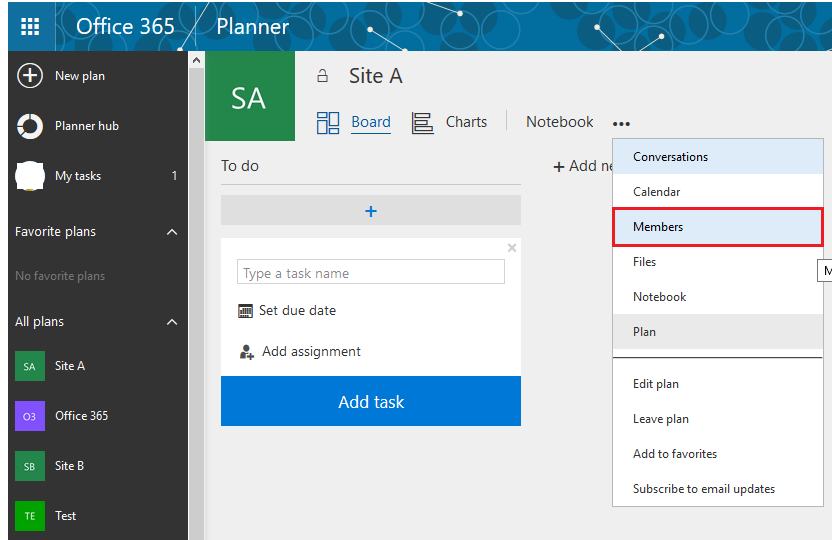Click Set due date label
Image resolution: width=832 pixels, height=540 pixels.
point(297,311)
